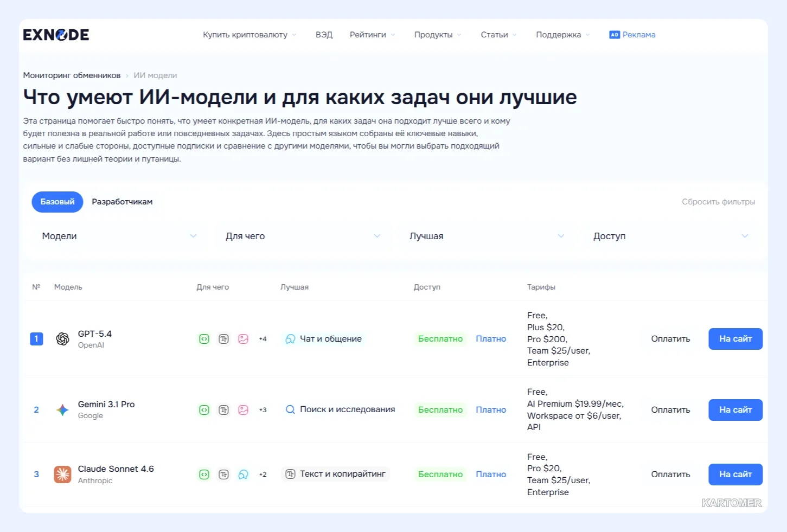This screenshot has height=532, width=787.
Task: Click the EXNODE logo
Action: pos(56,35)
